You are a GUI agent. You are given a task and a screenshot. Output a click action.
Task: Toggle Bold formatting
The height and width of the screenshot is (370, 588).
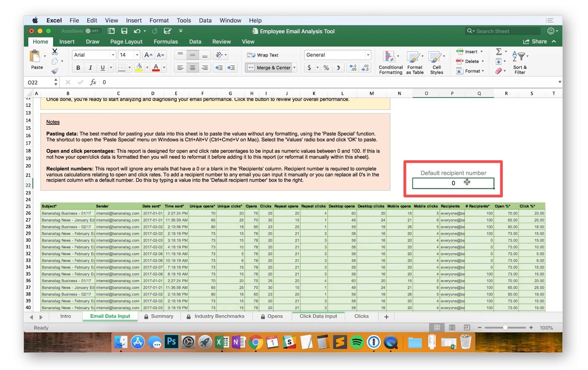pyautogui.click(x=78, y=68)
